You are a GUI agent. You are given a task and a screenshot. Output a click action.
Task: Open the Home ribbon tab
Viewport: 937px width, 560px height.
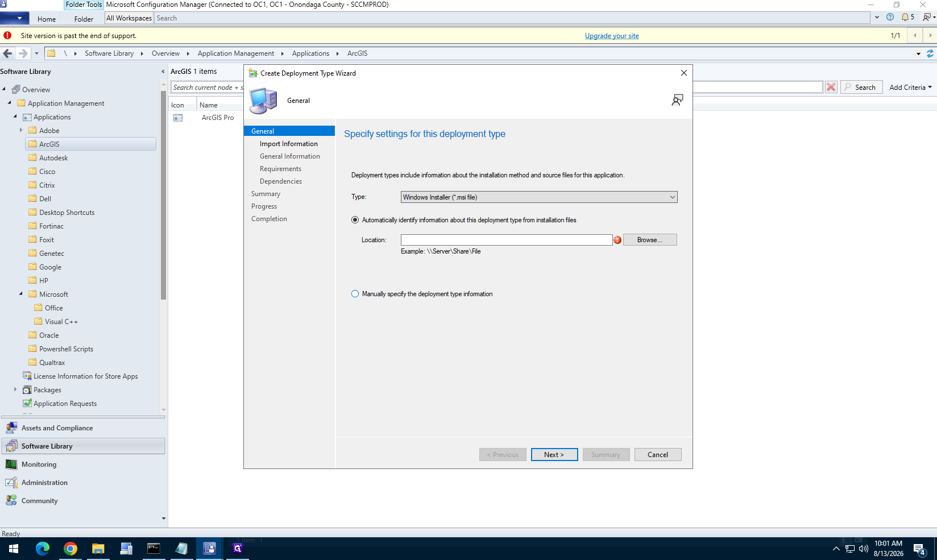47,19
